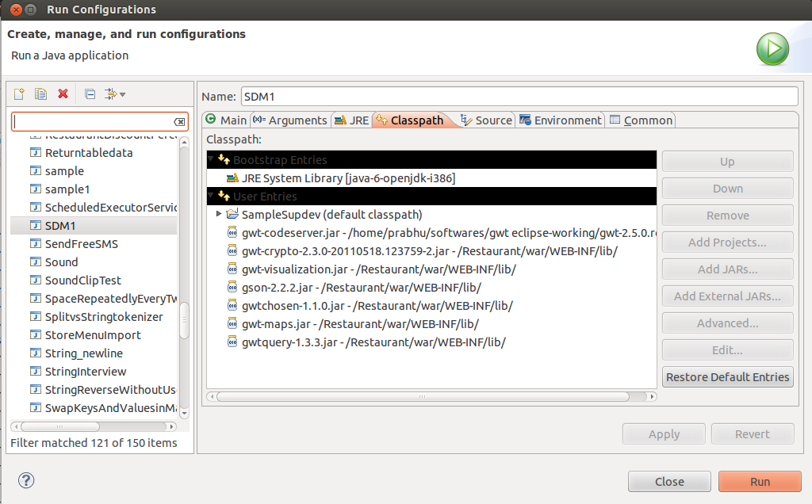Click the New launch configuration icon
Viewport: 812px width, 504px height.
(x=19, y=94)
